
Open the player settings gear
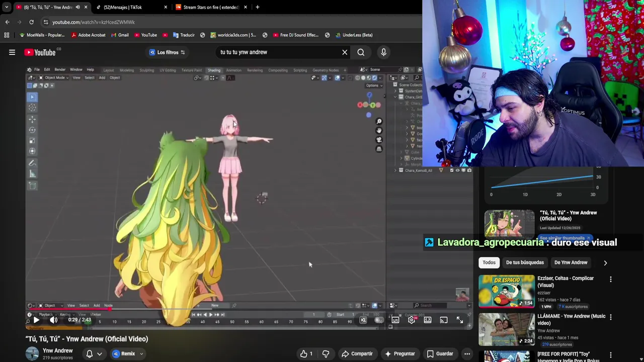click(x=412, y=320)
